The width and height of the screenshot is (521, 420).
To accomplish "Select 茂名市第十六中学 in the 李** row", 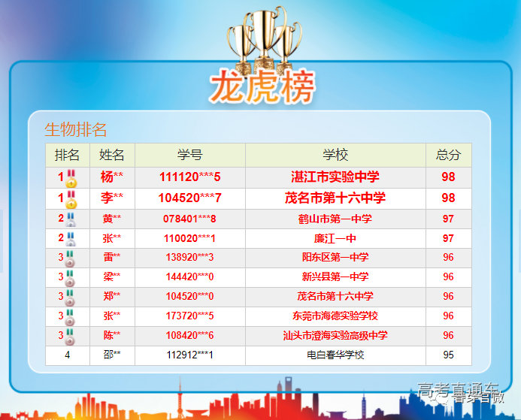I will (x=335, y=198).
